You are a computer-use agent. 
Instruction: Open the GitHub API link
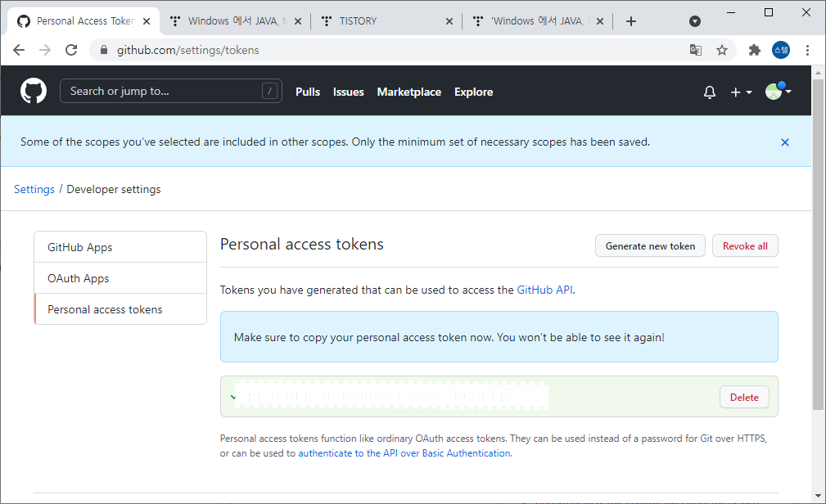(x=544, y=290)
